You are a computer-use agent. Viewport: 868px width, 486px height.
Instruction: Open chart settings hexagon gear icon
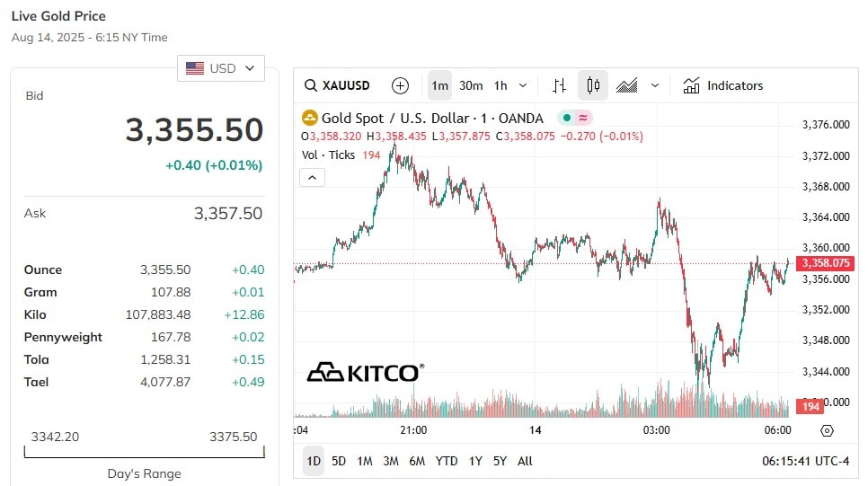[x=827, y=430]
